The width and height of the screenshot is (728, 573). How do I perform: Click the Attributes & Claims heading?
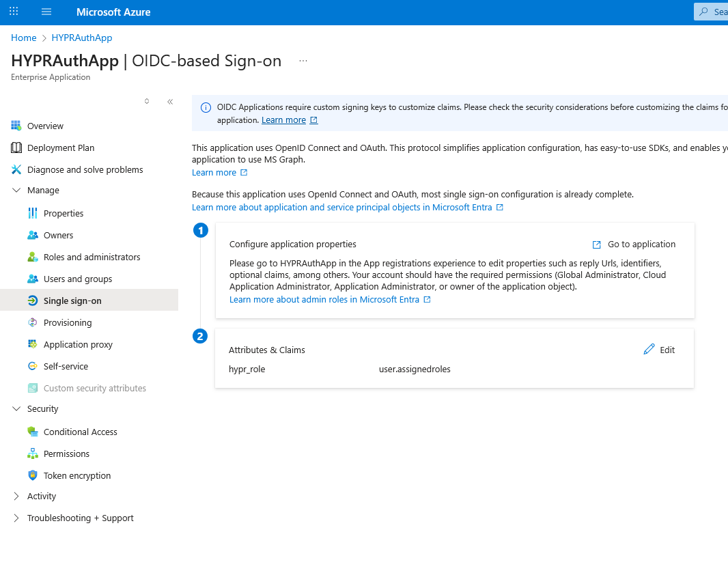tap(267, 350)
